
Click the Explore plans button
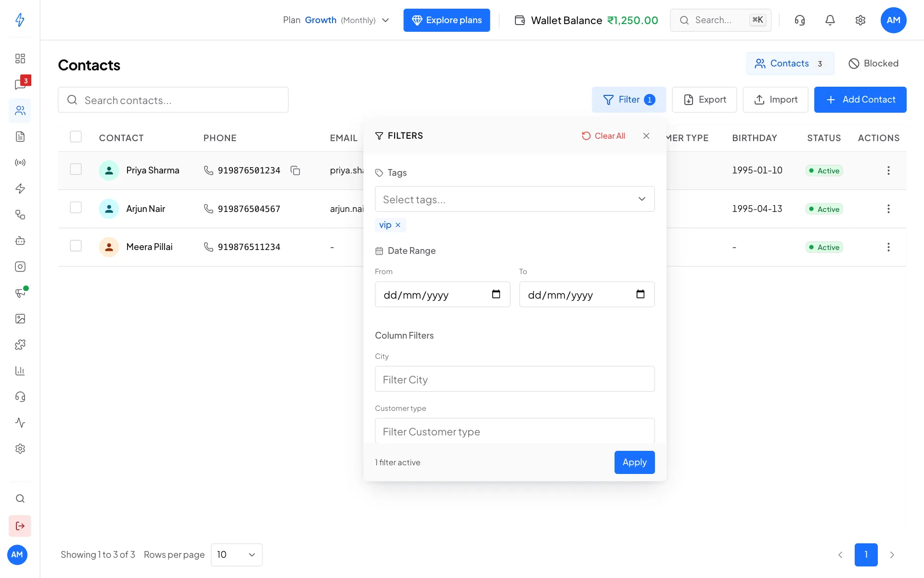pos(447,20)
